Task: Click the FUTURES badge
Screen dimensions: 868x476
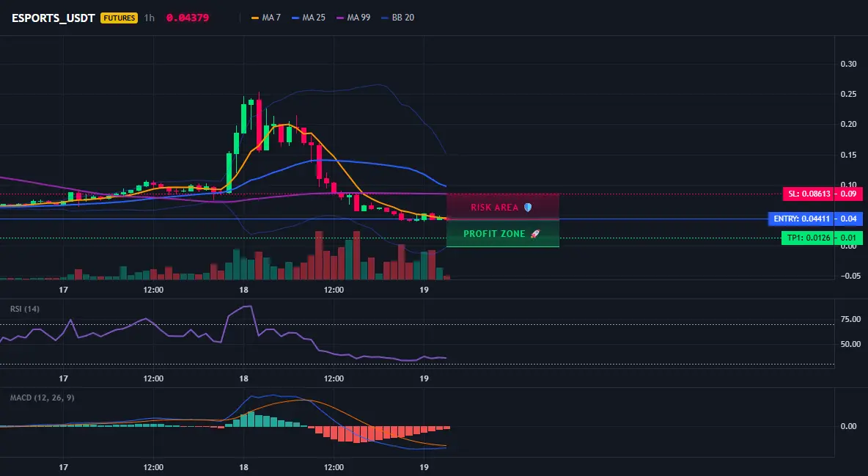Action: point(119,18)
